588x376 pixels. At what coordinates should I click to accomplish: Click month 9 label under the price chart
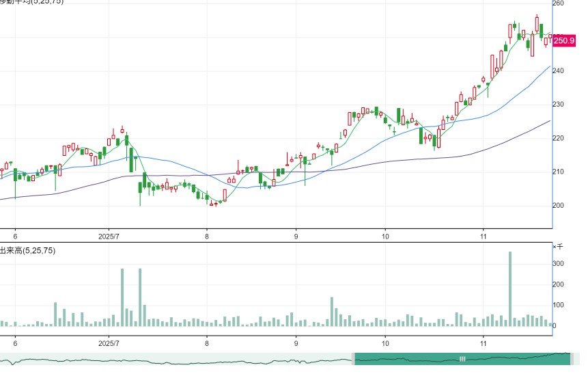(296, 237)
